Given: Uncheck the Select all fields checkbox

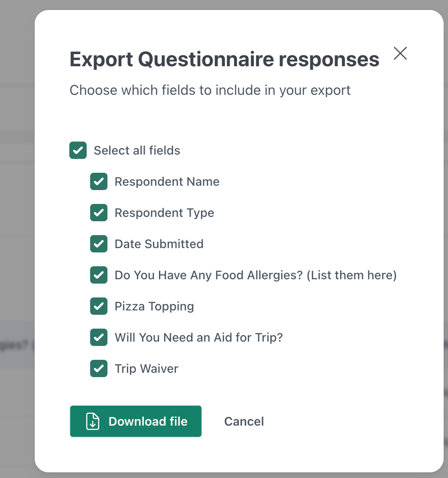Looking at the screenshot, I should click(x=78, y=150).
